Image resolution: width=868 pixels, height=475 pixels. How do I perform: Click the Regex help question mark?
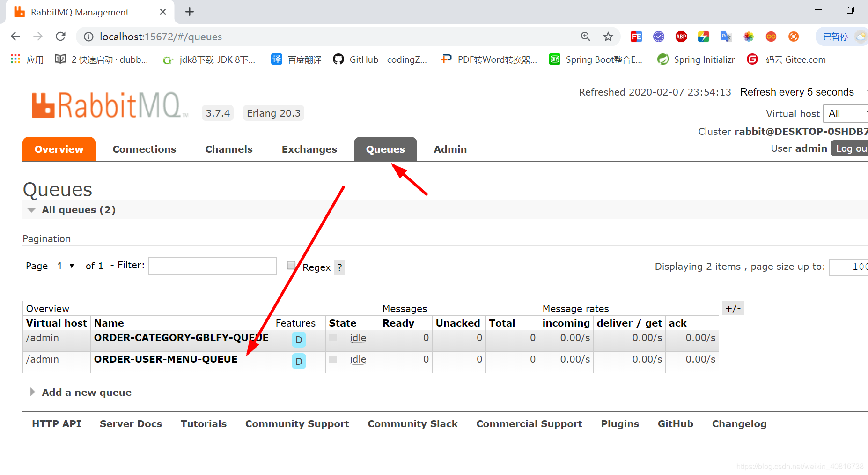pos(340,267)
